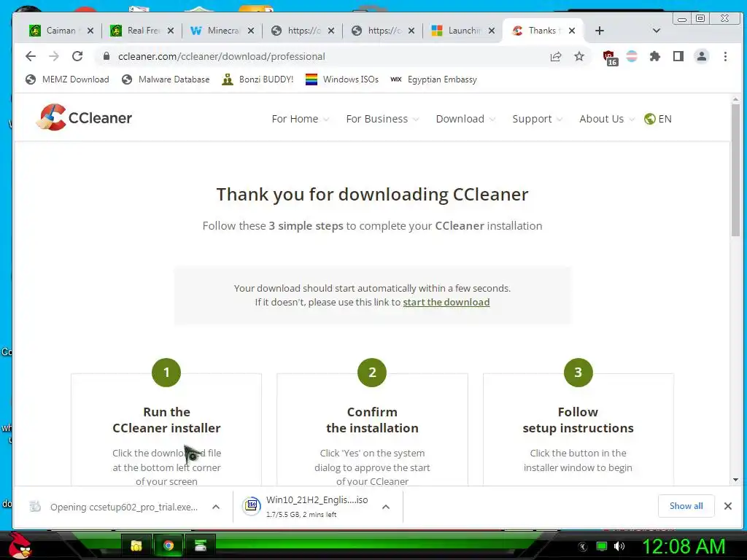
Task: Expand the About Us menu
Action: click(607, 119)
